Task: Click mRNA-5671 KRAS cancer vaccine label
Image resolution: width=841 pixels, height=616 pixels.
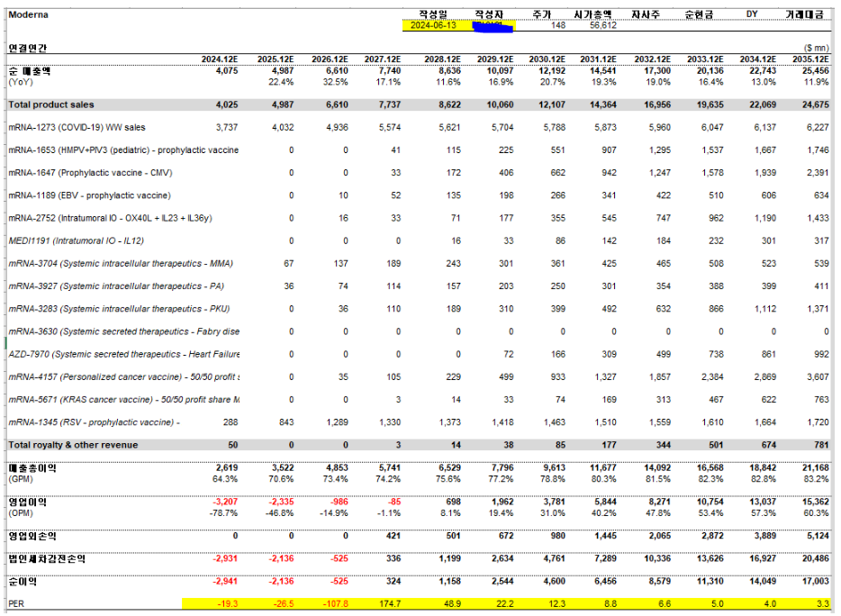Action: pyautogui.click(x=124, y=400)
